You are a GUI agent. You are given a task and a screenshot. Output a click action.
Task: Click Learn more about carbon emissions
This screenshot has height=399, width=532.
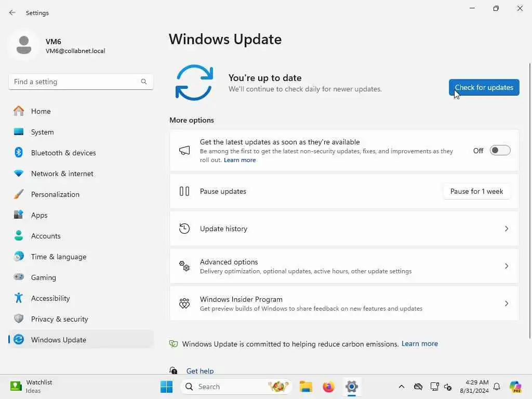pos(420,344)
